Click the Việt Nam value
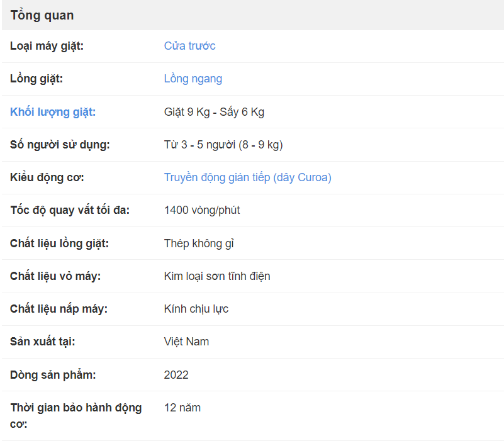The image size is (504, 441). tap(186, 342)
